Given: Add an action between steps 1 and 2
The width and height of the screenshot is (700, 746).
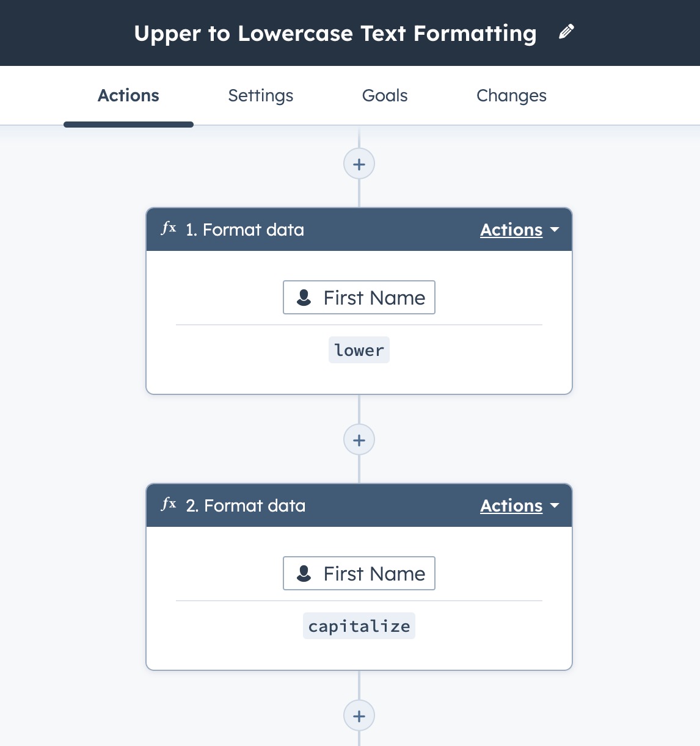Looking at the screenshot, I should pos(359,440).
